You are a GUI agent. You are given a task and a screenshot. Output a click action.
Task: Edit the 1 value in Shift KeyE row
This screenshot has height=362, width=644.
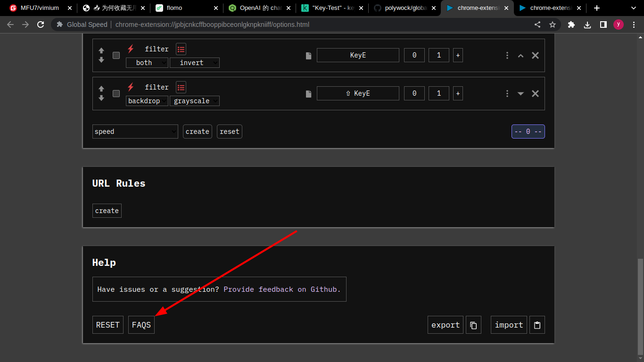click(439, 93)
